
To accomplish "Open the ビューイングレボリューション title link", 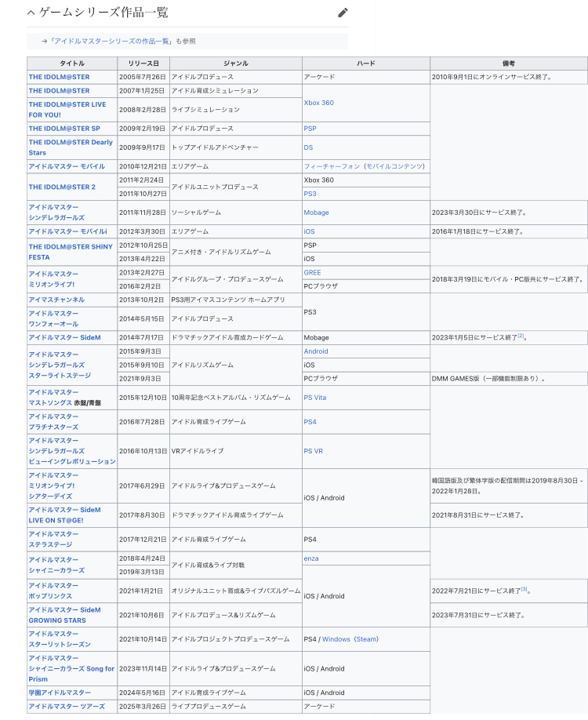I will click(72, 451).
